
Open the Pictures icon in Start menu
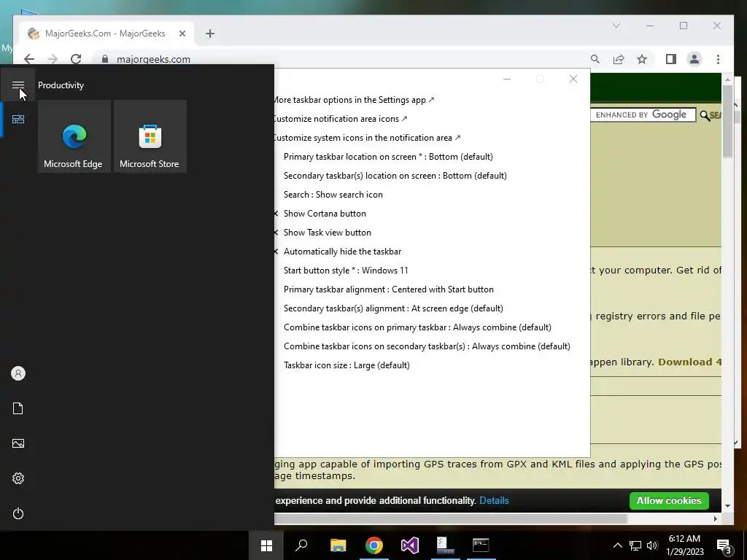point(18,443)
